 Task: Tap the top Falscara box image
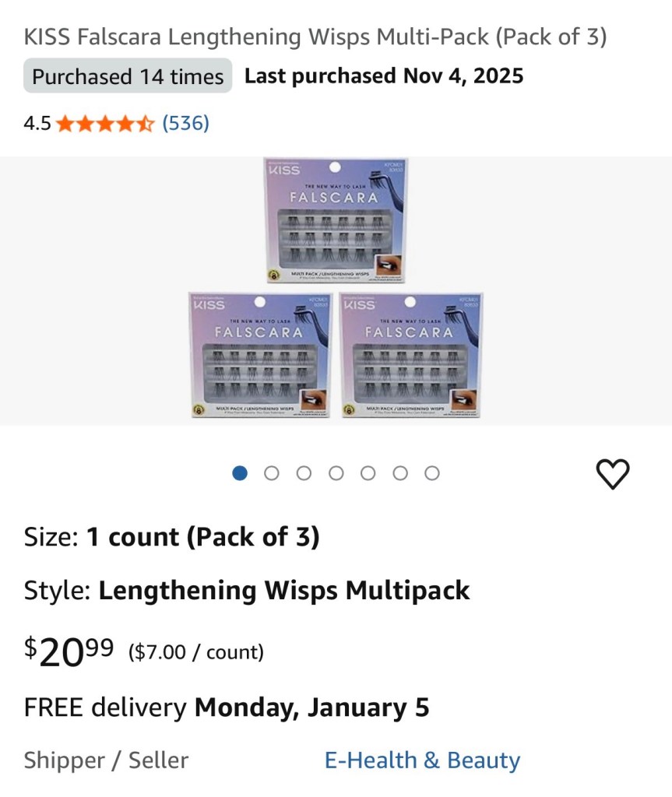tap(336, 220)
